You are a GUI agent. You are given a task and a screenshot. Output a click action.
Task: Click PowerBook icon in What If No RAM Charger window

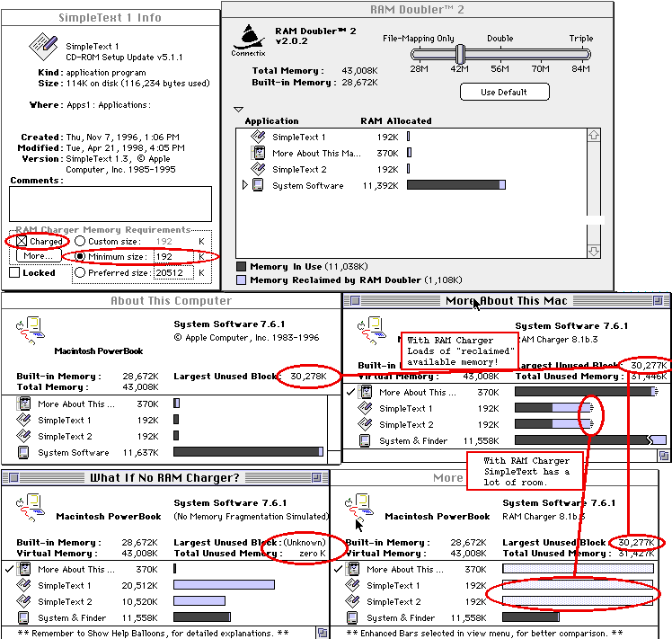31,508
